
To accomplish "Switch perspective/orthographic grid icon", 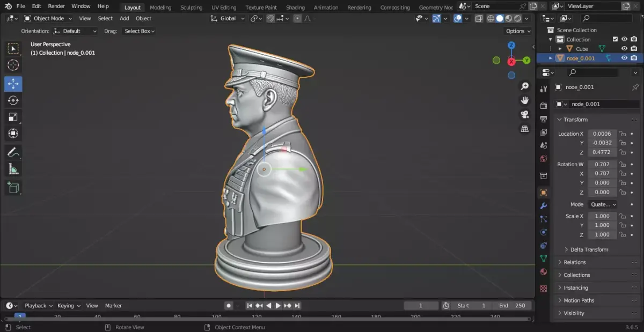I will (x=525, y=129).
